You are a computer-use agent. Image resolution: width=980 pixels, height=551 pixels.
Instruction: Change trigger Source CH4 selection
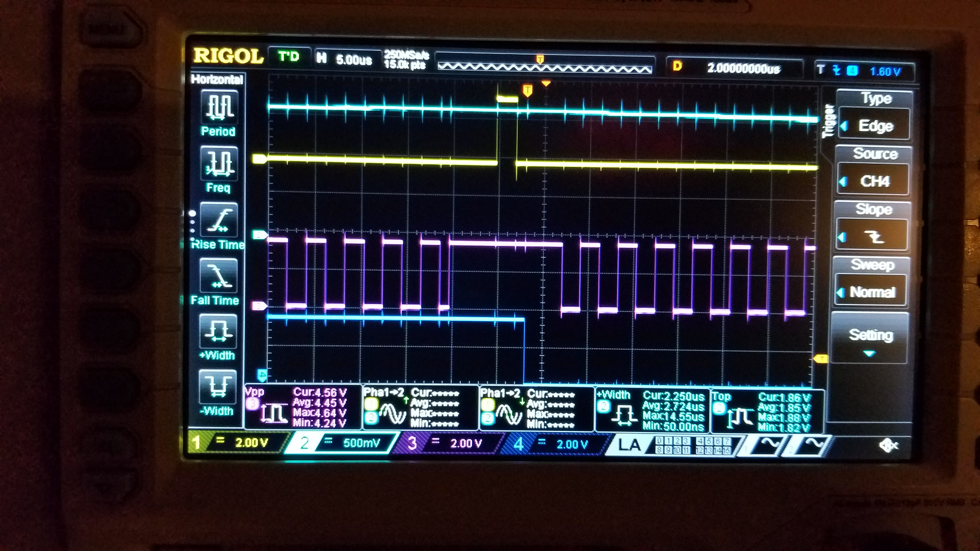[874, 181]
